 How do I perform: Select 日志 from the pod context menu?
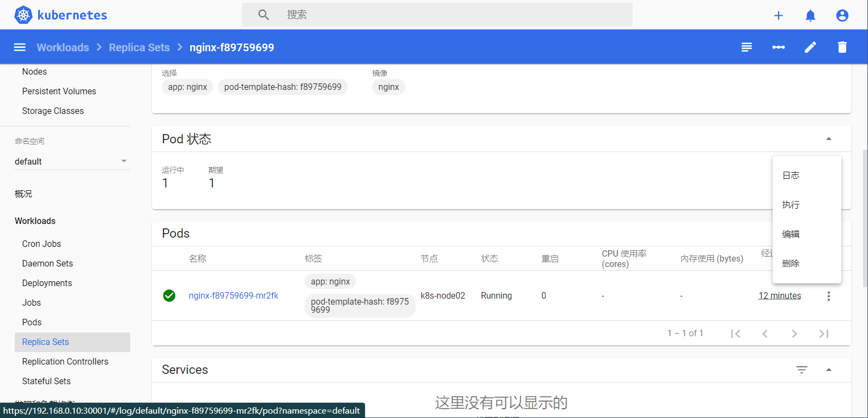point(807,175)
